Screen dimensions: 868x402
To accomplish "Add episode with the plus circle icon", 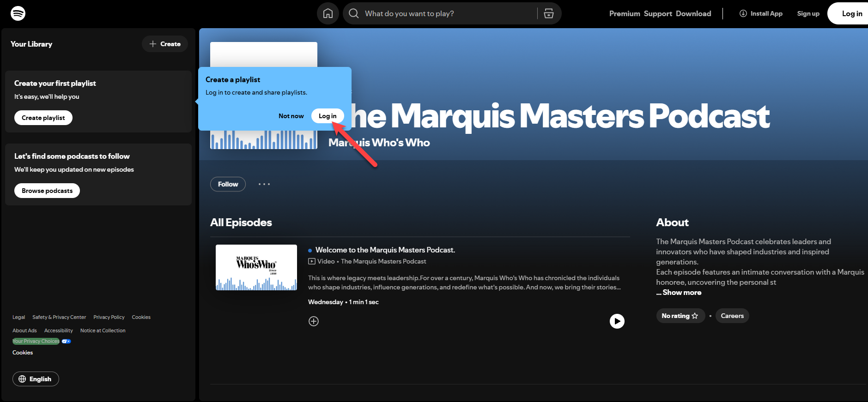I will (314, 321).
